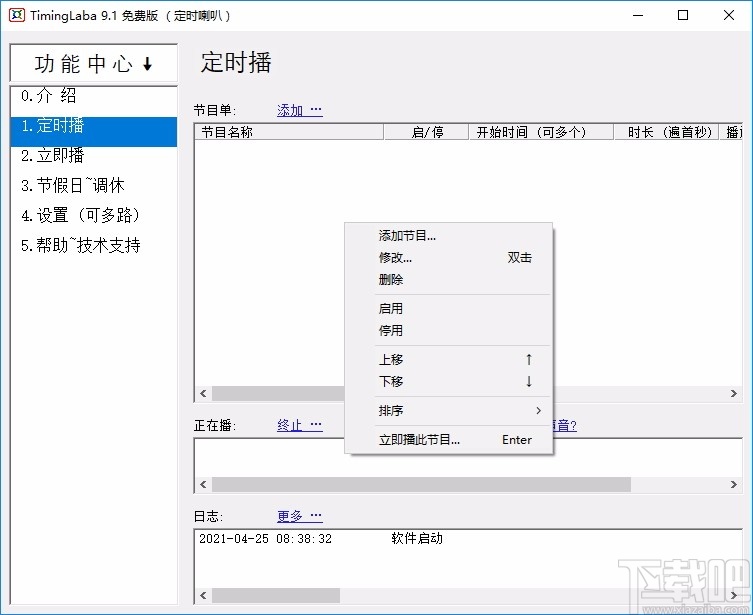
Task: Click the 启/停 column header
Action: [x=426, y=132]
